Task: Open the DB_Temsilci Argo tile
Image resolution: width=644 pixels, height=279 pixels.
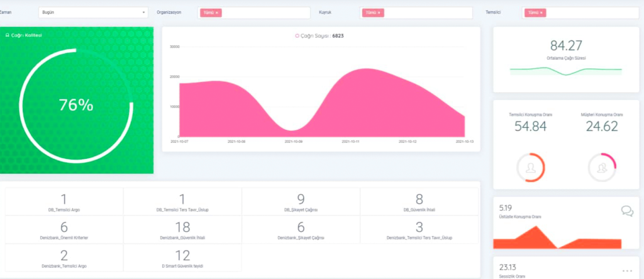Action: [x=64, y=202]
